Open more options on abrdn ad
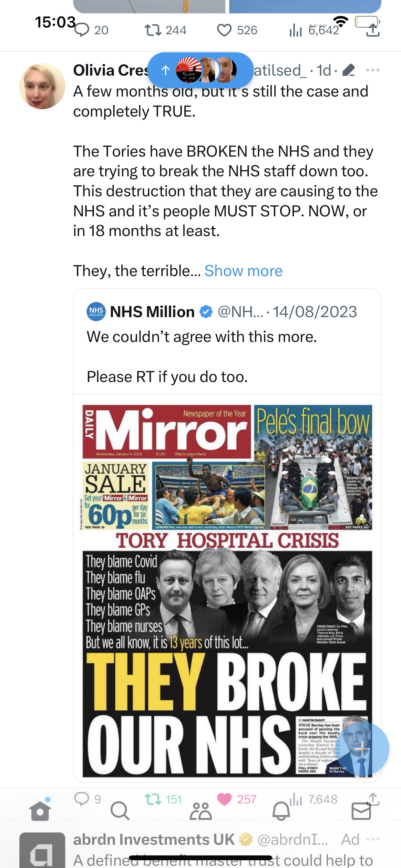Viewport: 401px width, 868px height. coord(373,839)
